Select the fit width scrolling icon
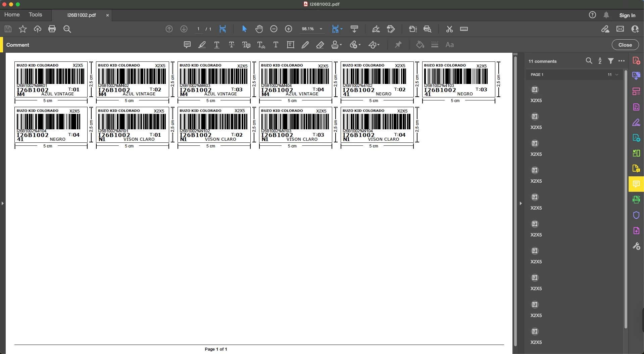Viewport: 644px width, 354px height. (222, 29)
